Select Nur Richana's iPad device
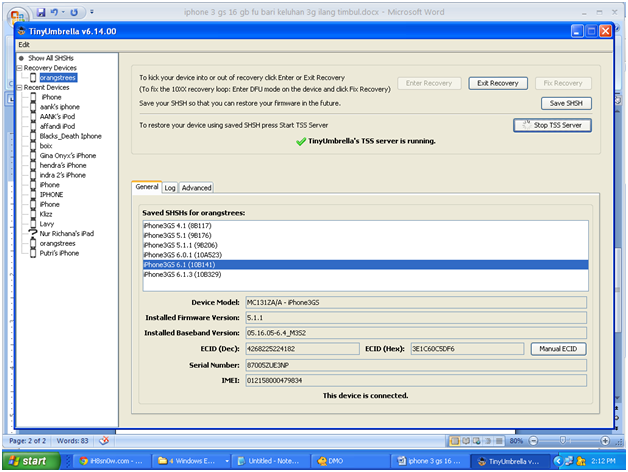 point(66,234)
